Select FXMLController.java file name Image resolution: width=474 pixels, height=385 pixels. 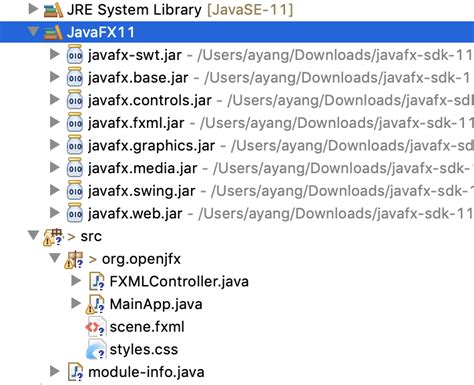pyautogui.click(x=179, y=282)
